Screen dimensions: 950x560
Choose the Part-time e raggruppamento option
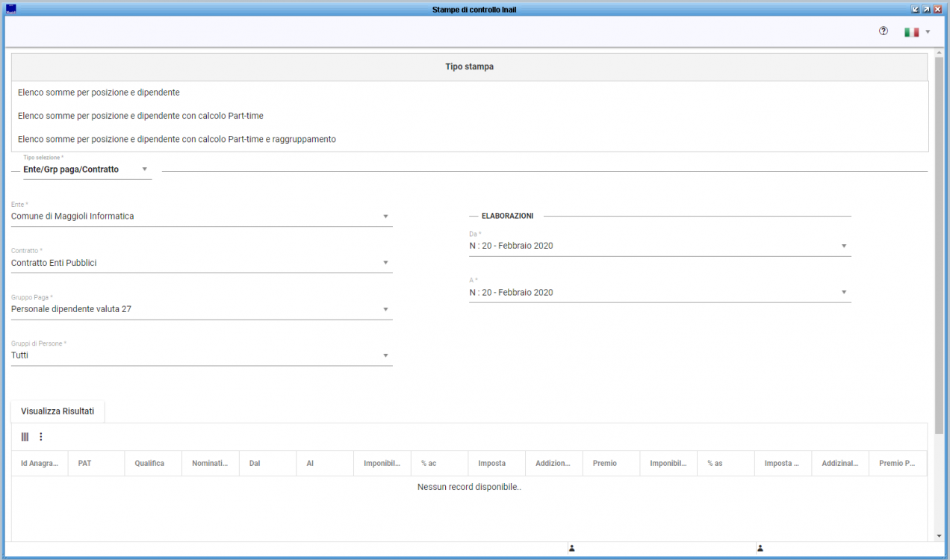click(x=176, y=139)
